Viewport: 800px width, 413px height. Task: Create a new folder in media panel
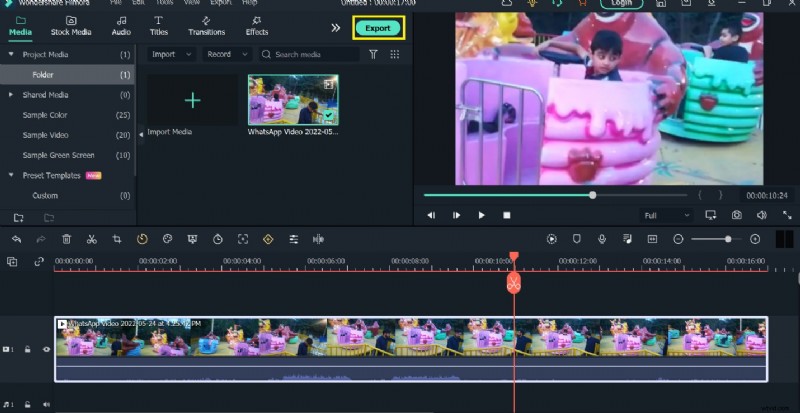(x=18, y=218)
